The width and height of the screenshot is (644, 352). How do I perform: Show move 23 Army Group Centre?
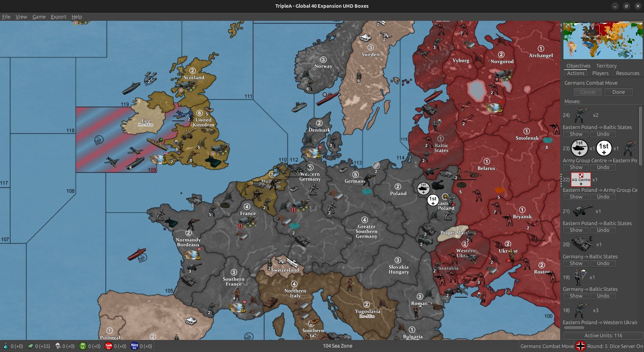point(576,167)
